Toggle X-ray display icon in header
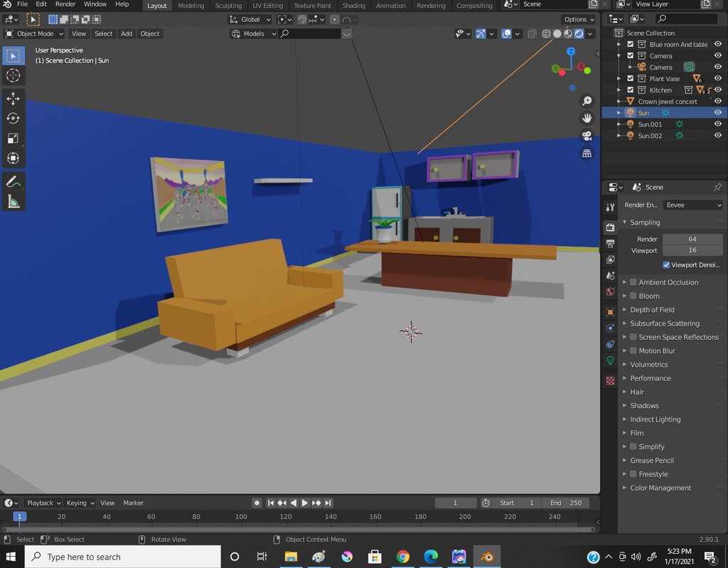Viewport: 728px width, 568px height. click(x=532, y=34)
